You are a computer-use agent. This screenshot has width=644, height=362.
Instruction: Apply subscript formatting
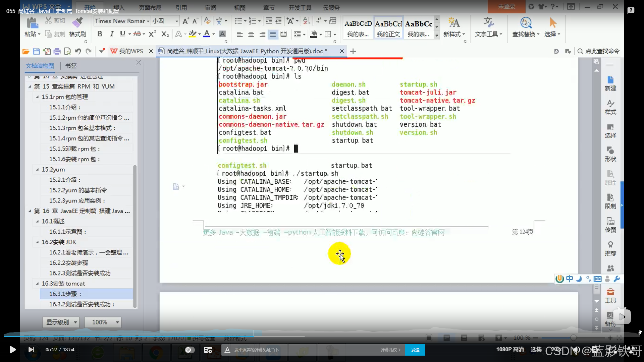165,34
